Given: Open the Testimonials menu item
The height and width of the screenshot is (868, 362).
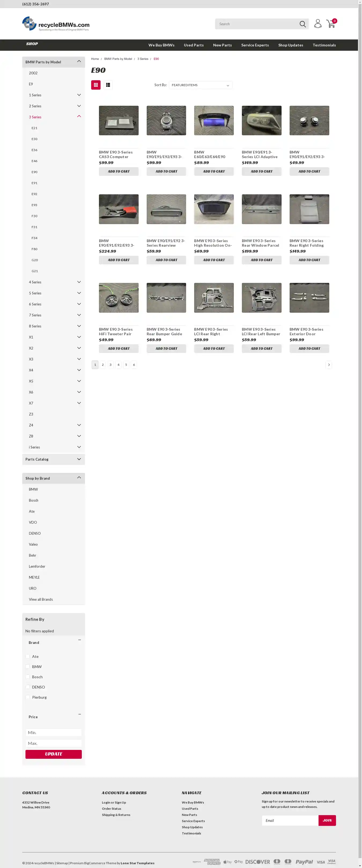Looking at the screenshot, I should pyautogui.click(x=324, y=45).
